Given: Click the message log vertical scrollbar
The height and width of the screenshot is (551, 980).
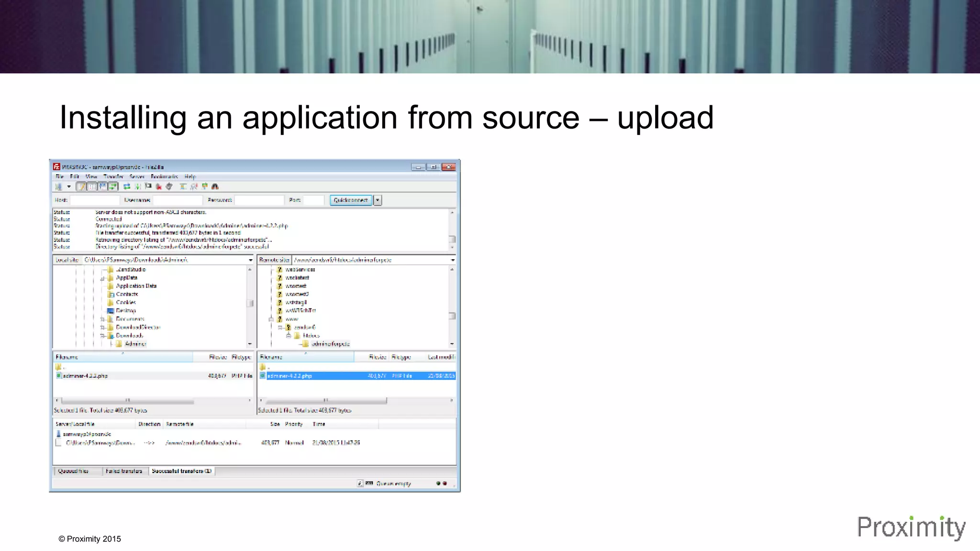Looking at the screenshot, I should pyautogui.click(x=452, y=230).
